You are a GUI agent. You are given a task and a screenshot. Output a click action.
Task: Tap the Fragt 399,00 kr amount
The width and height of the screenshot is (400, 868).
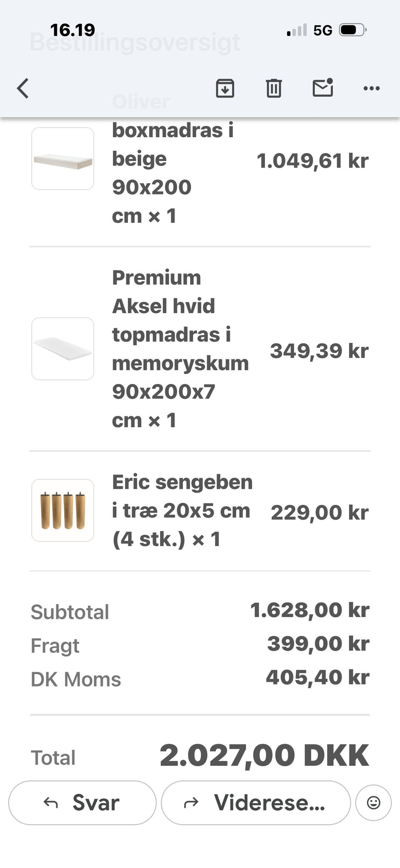pyautogui.click(x=318, y=644)
